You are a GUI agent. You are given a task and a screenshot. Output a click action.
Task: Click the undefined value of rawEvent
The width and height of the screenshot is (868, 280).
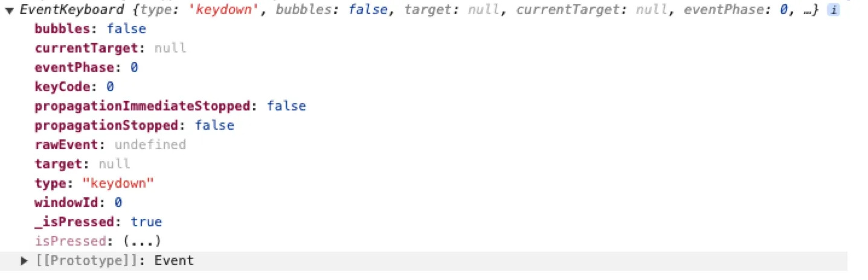[150, 145]
